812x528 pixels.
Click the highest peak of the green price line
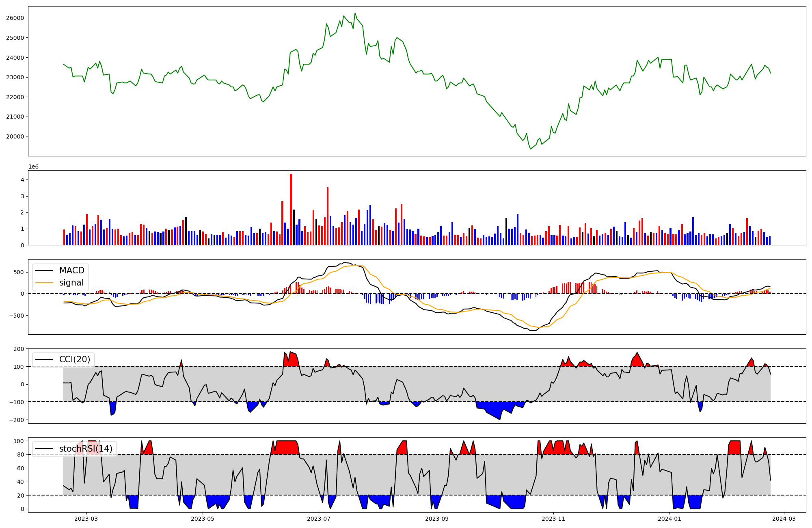pyautogui.click(x=355, y=13)
